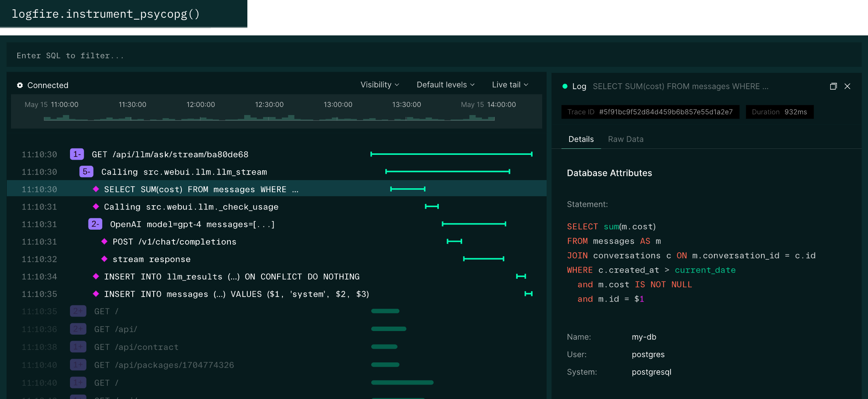Expand the GET /api/packages/1704774326 span

(78, 364)
